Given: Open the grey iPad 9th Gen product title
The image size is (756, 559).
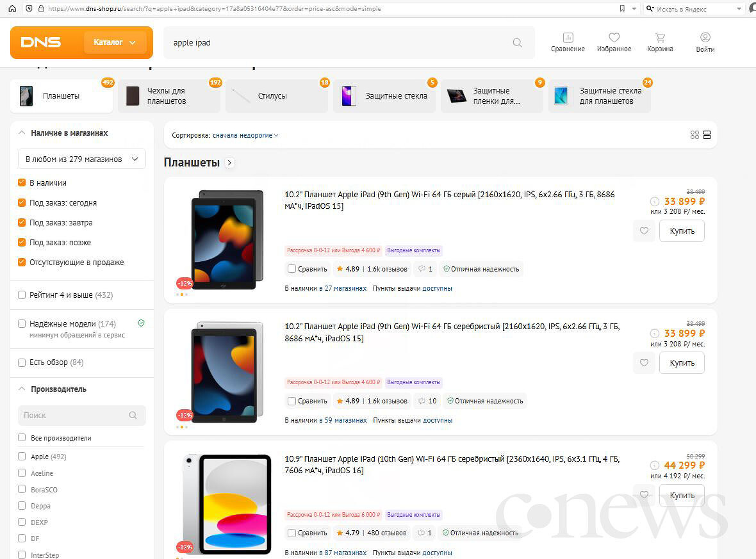Looking at the screenshot, I should click(449, 200).
